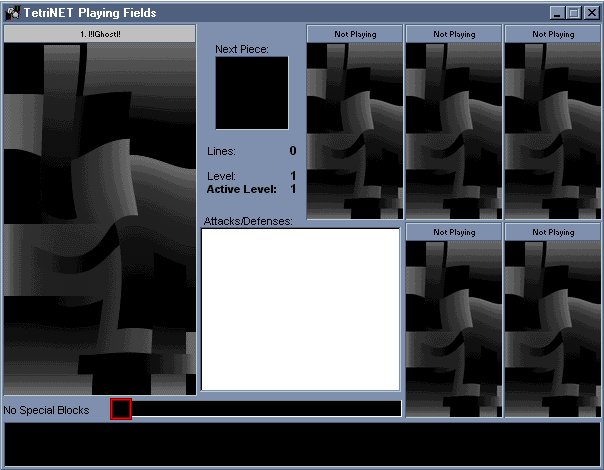Click the "No Special Blocks" status label
The image size is (604, 470).
[x=47, y=410]
